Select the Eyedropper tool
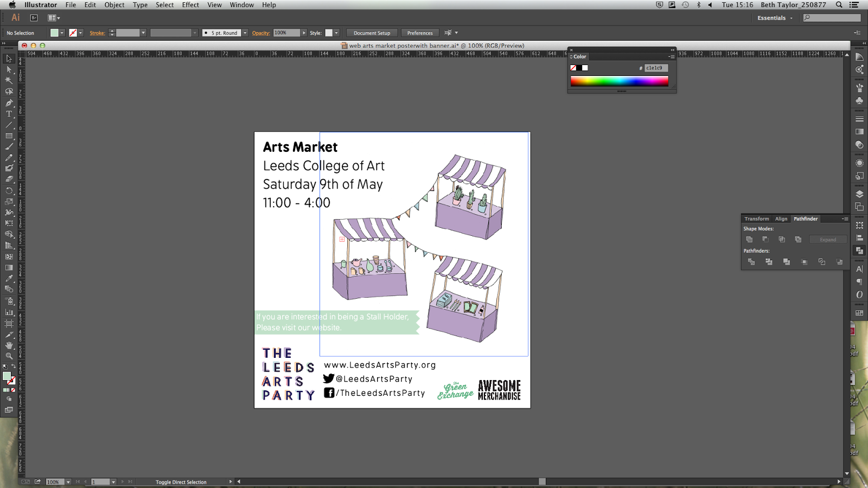The width and height of the screenshot is (868, 488). coord(9,278)
